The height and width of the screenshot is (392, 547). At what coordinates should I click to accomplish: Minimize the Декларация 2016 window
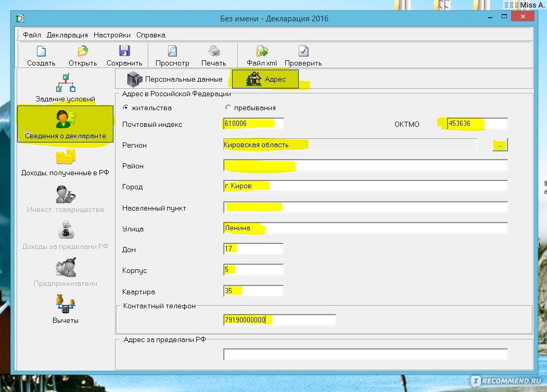point(490,17)
